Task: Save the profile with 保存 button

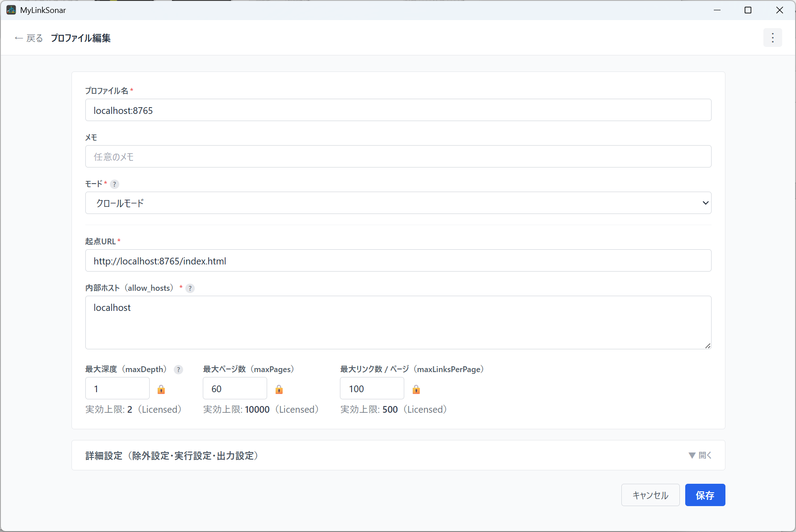Action: point(705,495)
